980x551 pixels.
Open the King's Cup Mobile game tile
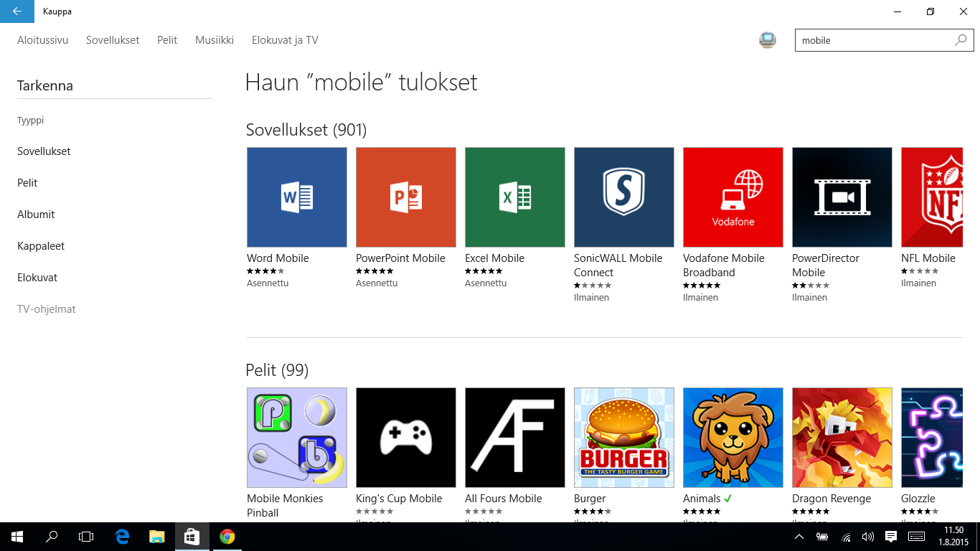tap(406, 438)
